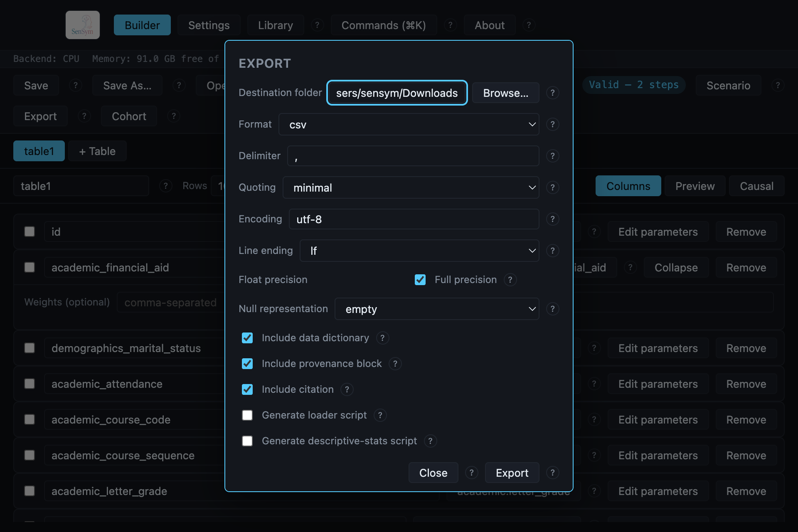
Task: Click help icon beside Scenario button
Action: [x=778, y=85]
